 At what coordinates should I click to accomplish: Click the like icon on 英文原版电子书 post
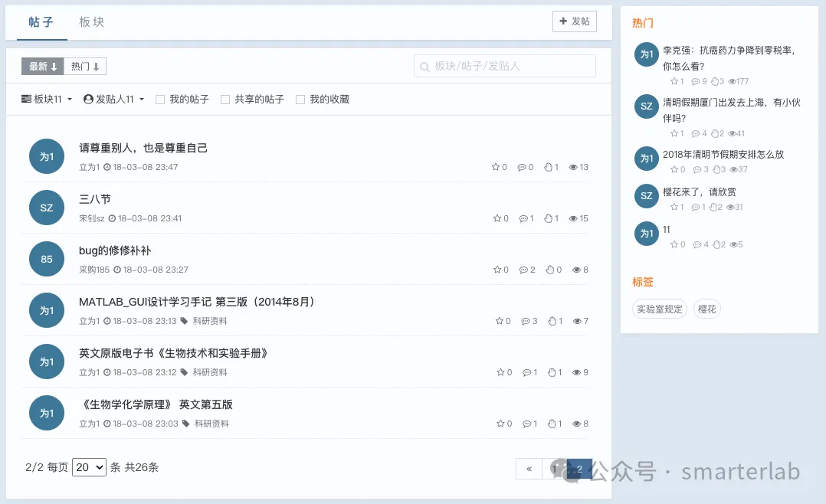click(x=552, y=372)
